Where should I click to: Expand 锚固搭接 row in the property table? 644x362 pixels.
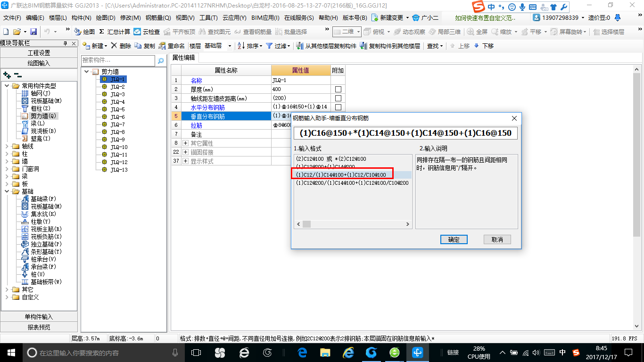(x=186, y=152)
